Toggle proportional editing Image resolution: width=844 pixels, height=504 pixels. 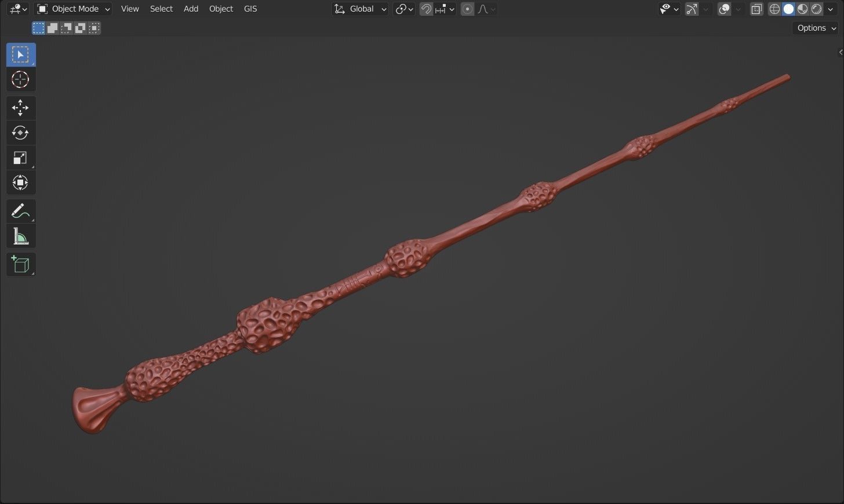467,9
